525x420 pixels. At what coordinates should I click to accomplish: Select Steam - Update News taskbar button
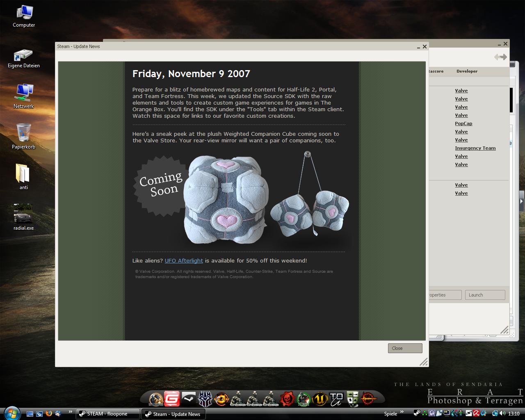click(x=173, y=414)
